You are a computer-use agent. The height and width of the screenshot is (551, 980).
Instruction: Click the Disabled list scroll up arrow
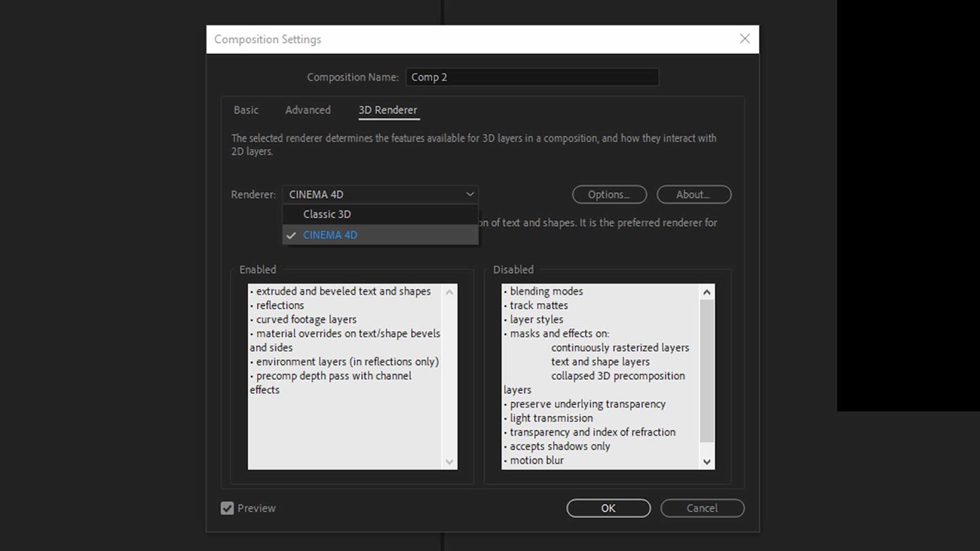click(x=707, y=292)
